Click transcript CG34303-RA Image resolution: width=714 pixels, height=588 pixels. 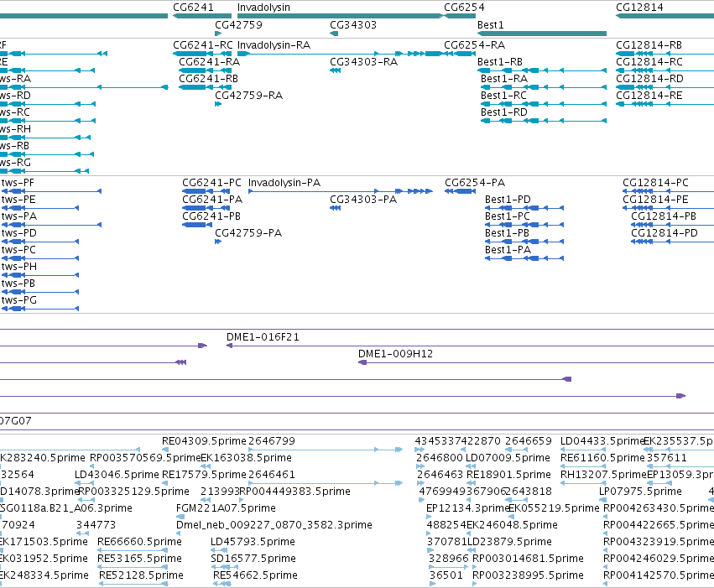click(363, 62)
